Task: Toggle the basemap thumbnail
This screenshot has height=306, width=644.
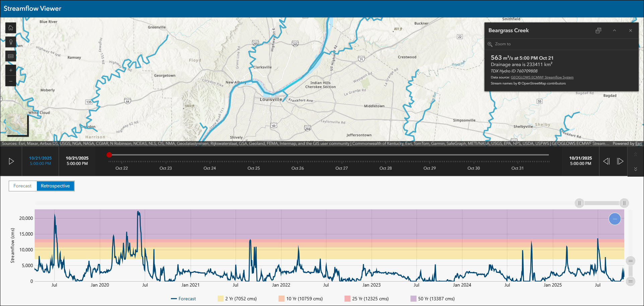Action: pyautogui.click(x=17, y=124)
